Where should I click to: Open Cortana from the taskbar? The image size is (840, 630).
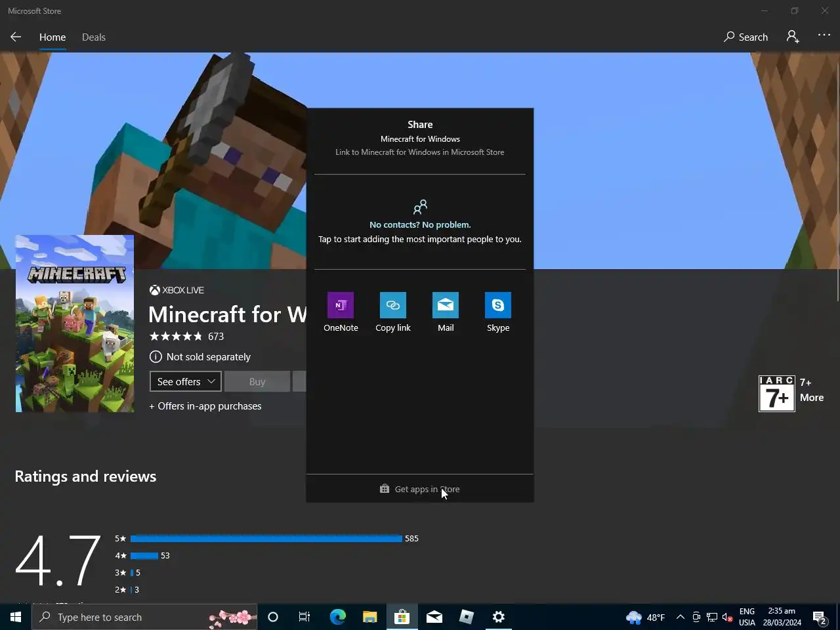273,617
